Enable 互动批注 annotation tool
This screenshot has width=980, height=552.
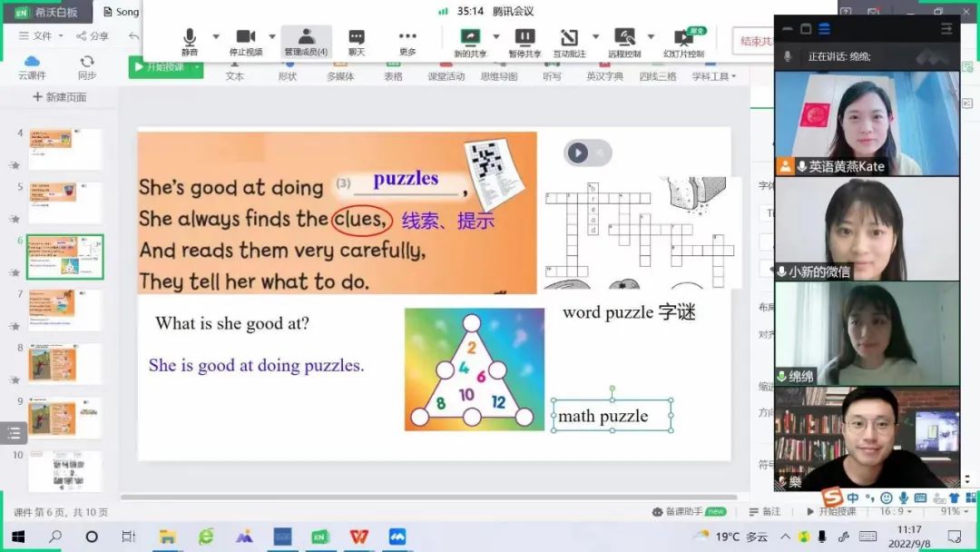tap(569, 43)
